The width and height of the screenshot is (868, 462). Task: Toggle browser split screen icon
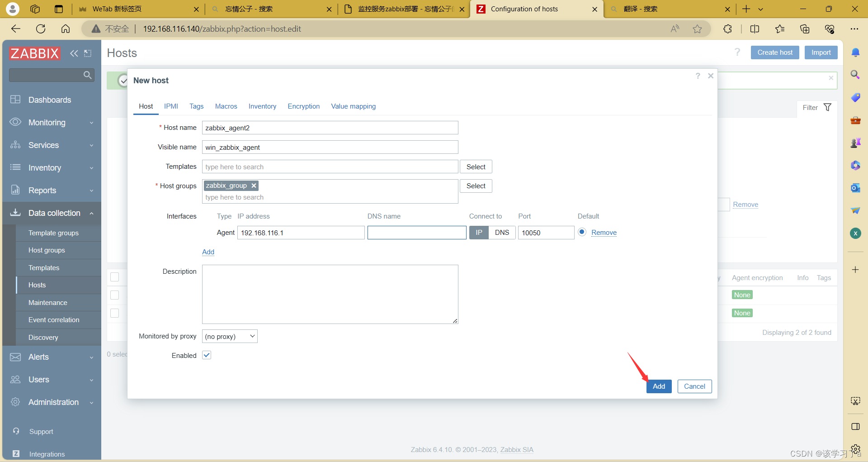coord(755,29)
